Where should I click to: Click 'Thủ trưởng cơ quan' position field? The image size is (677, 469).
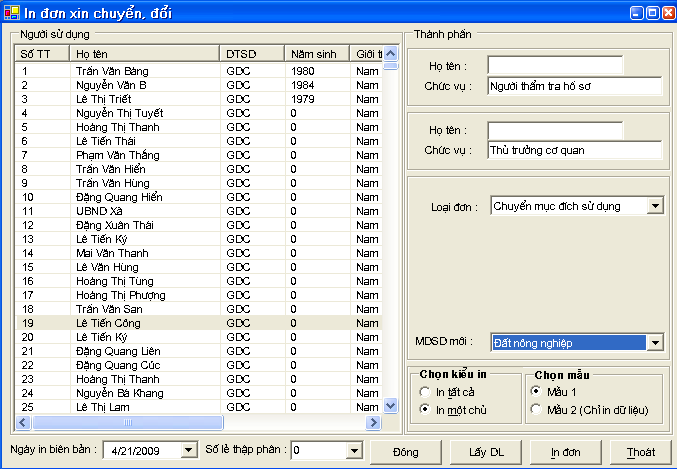(x=575, y=150)
